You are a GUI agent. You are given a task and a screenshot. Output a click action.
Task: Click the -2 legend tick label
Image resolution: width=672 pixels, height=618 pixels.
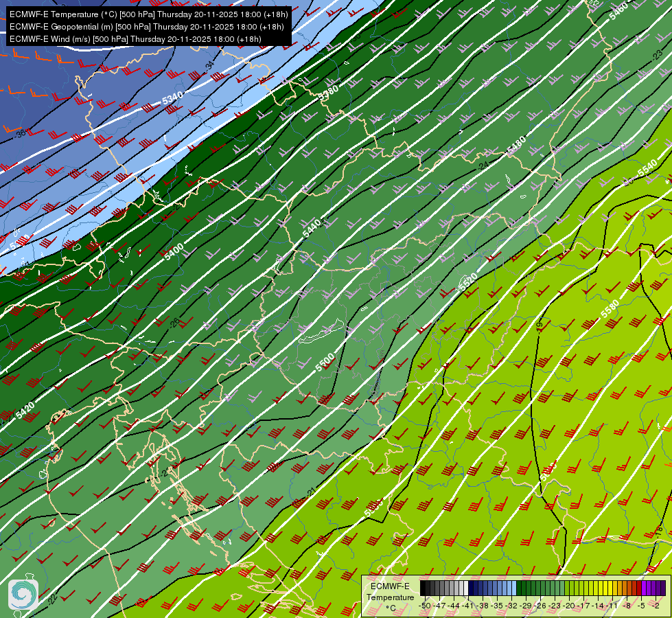point(656,606)
